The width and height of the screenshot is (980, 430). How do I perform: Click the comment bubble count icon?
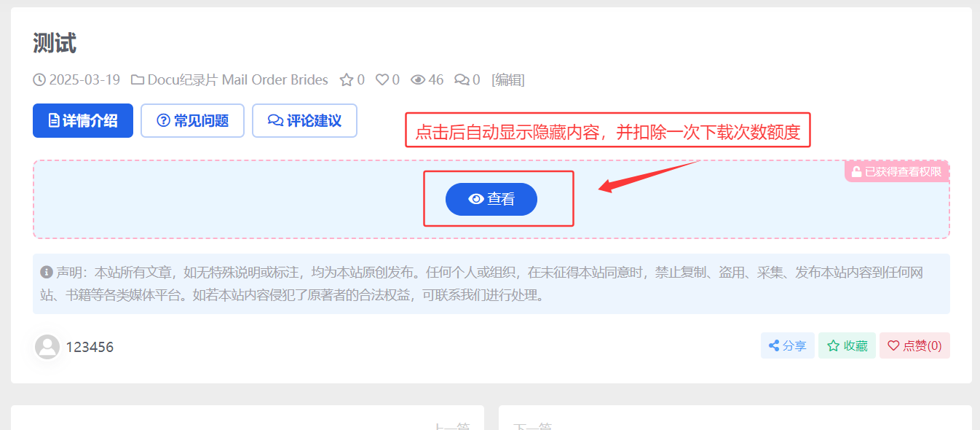(462, 80)
